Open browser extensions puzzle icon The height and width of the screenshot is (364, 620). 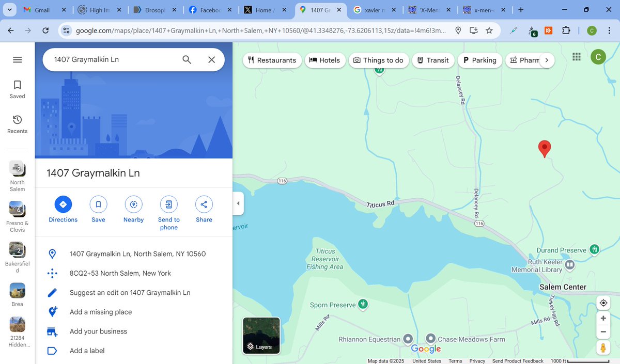566,31
